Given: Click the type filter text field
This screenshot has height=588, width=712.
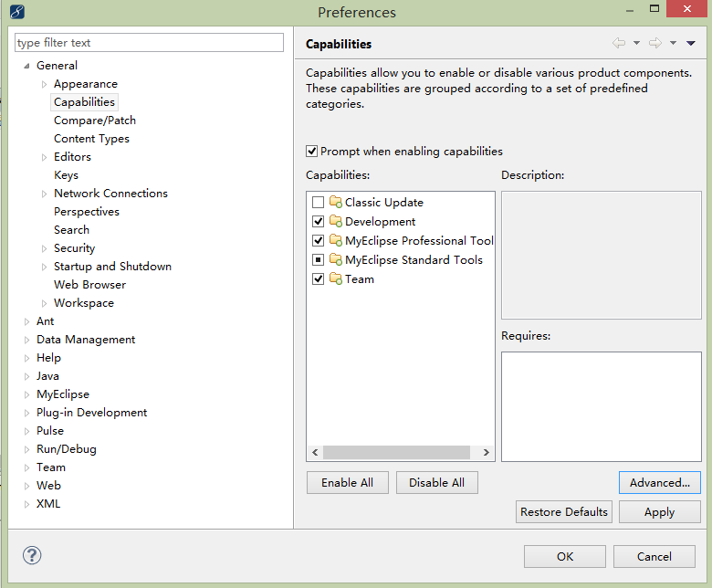Looking at the screenshot, I should pyautogui.click(x=149, y=43).
